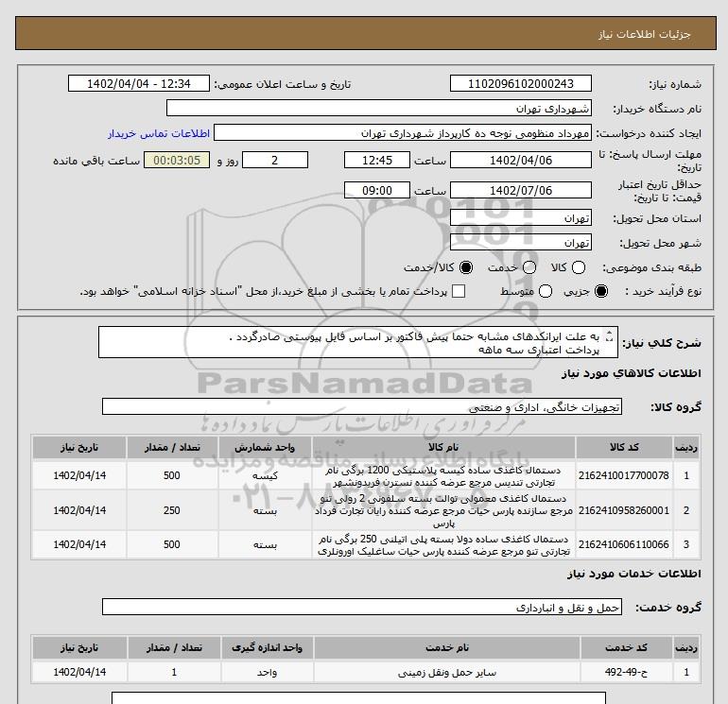Click the گروه کالا field تجهیزات خانگی
Viewport: 728px width, 704px height.
362,406
